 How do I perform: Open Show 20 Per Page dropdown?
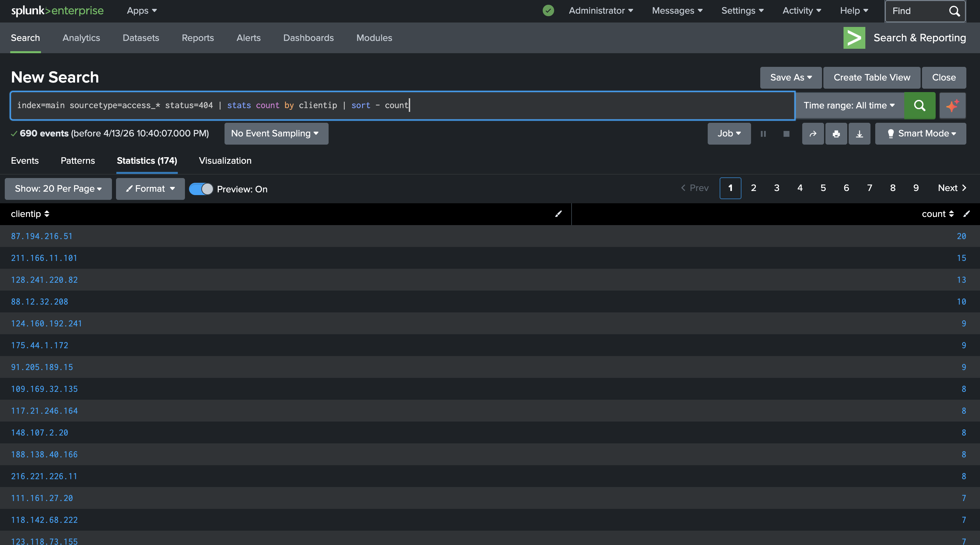58,189
